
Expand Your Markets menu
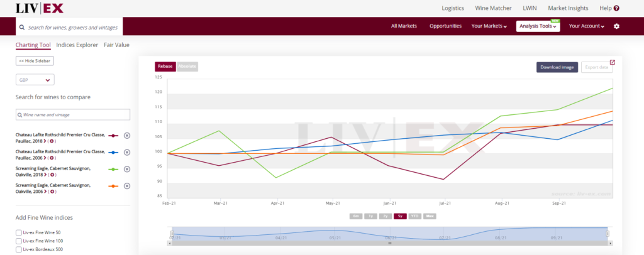[x=489, y=26]
